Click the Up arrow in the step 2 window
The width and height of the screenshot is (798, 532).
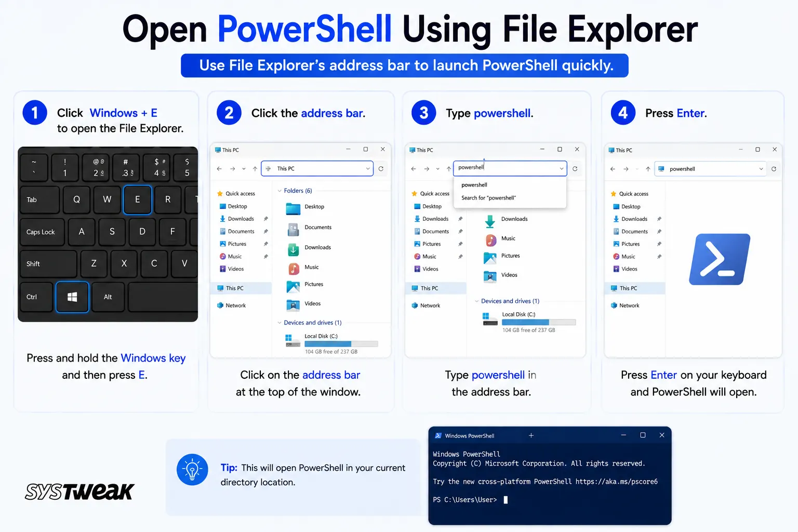pyautogui.click(x=255, y=169)
